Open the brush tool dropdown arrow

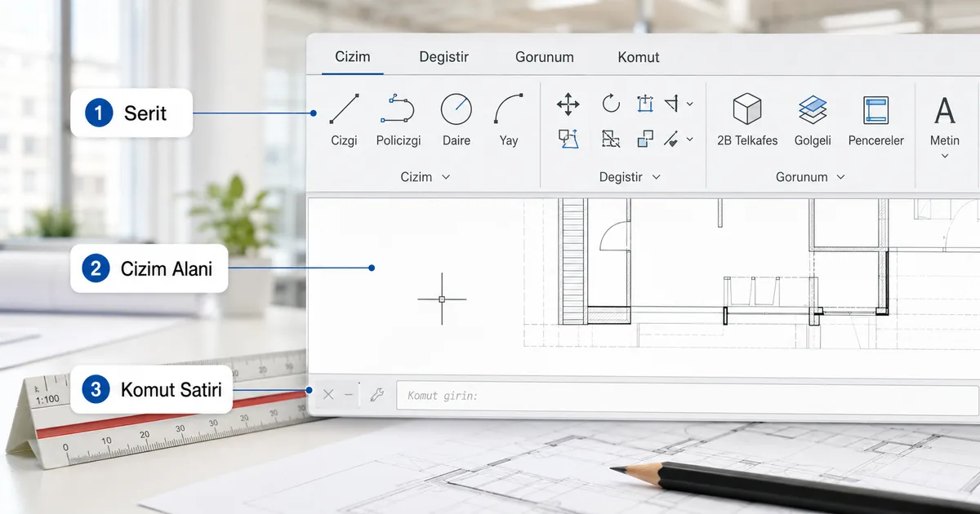(x=690, y=139)
